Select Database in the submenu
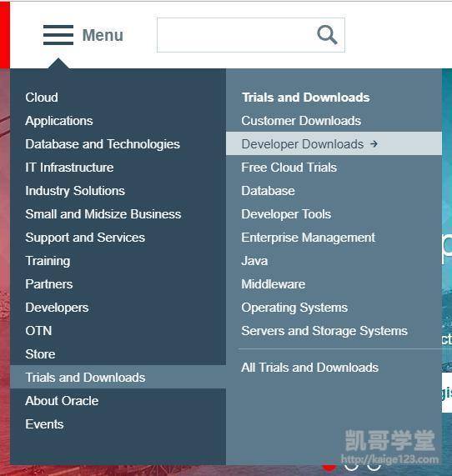 tap(269, 191)
